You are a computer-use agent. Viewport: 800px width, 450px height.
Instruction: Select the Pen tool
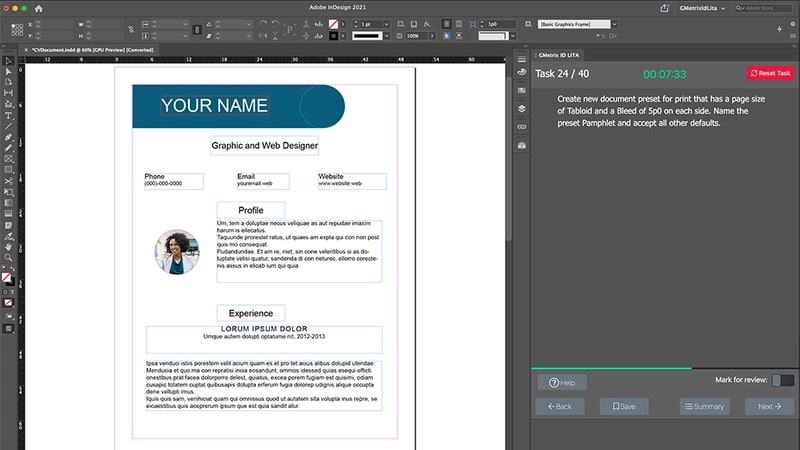click(8, 137)
